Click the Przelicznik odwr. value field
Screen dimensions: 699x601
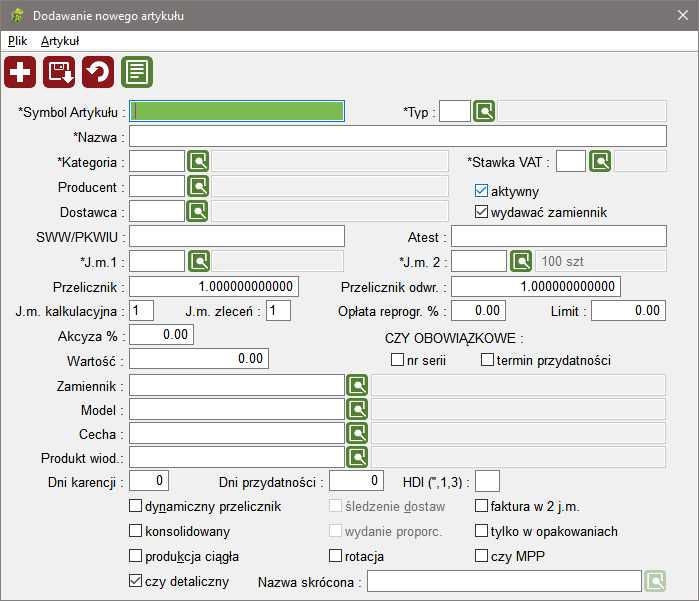536,286
